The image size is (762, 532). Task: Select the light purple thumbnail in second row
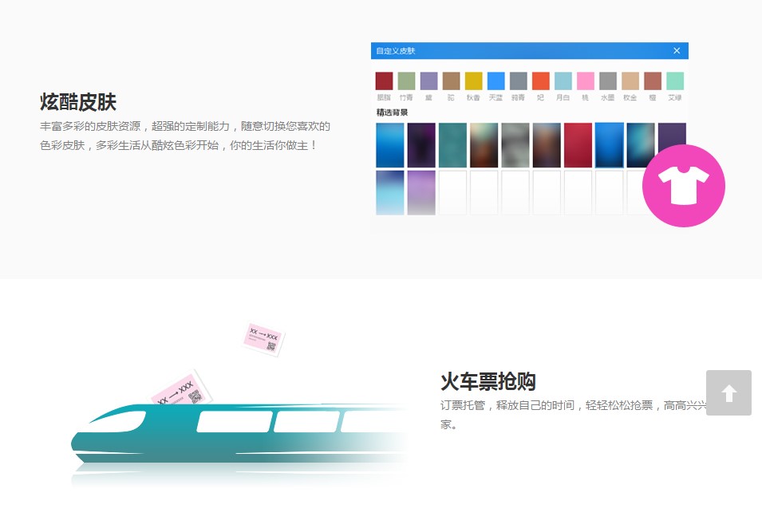pos(421,193)
